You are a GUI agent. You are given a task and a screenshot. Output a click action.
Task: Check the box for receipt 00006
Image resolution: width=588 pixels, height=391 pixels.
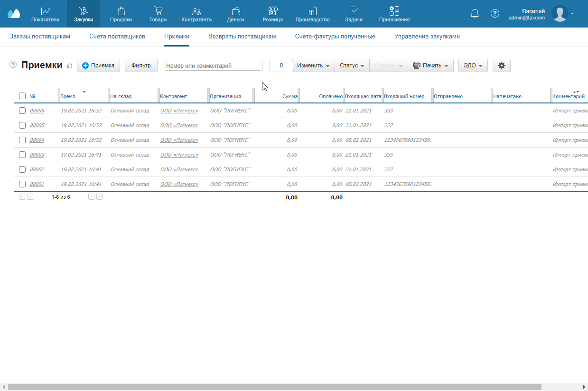coord(22,111)
